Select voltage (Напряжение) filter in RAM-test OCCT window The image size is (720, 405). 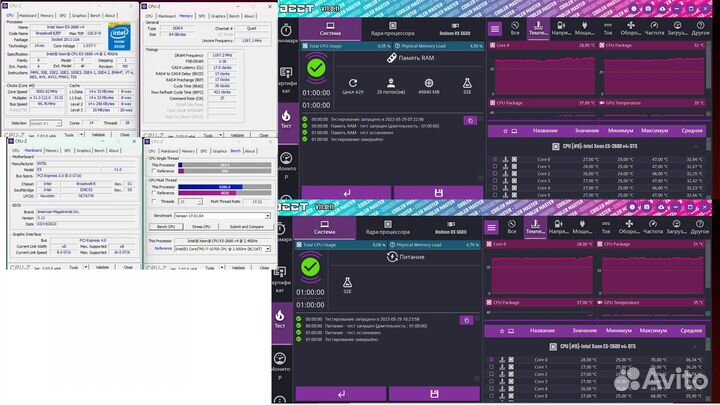click(561, 28)
